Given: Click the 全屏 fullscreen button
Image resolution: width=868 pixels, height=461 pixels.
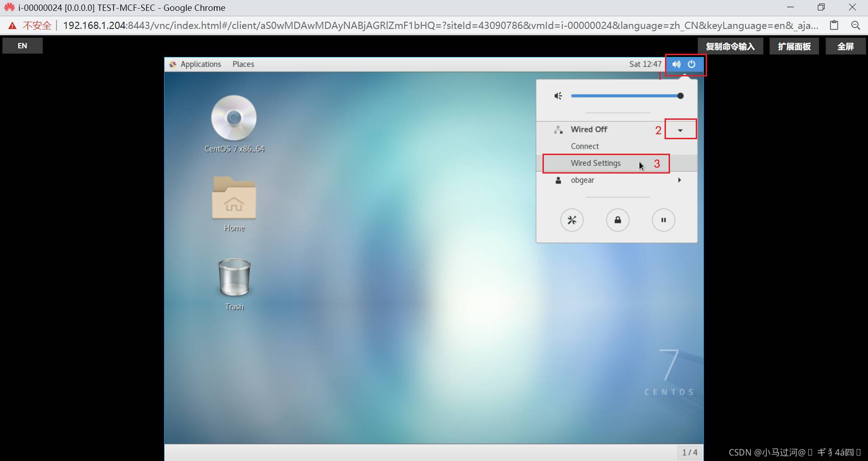Looking at the screenshot, I should coord(845,46).
